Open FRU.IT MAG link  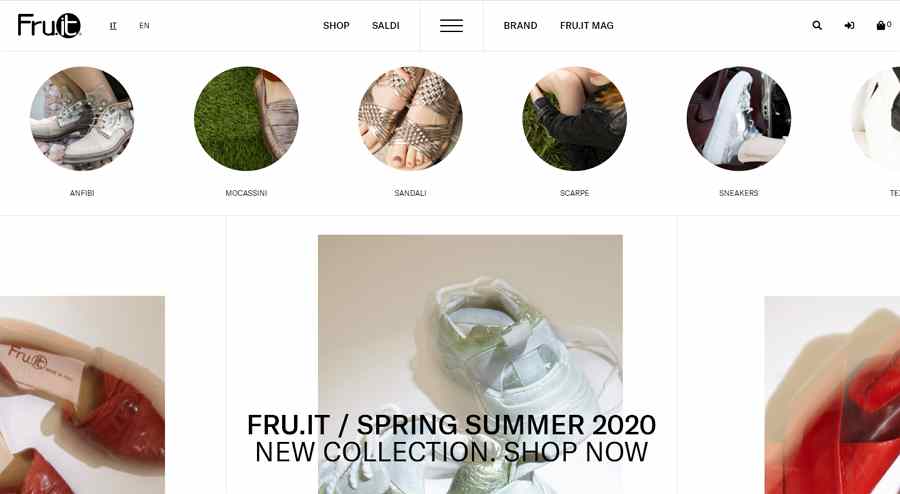tap(587, 26)
